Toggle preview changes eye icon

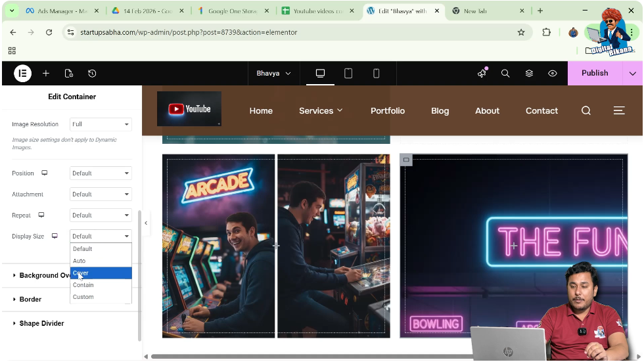coord(553,74)
